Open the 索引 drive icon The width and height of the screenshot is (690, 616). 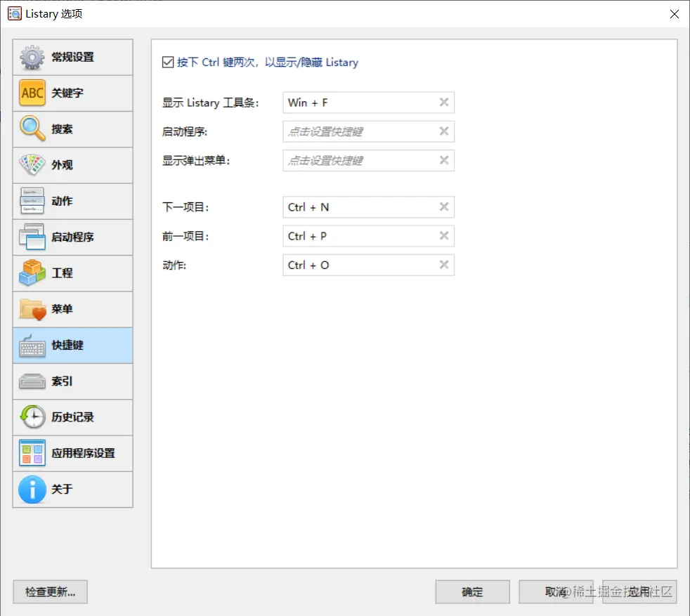click(x=32, y=381)
